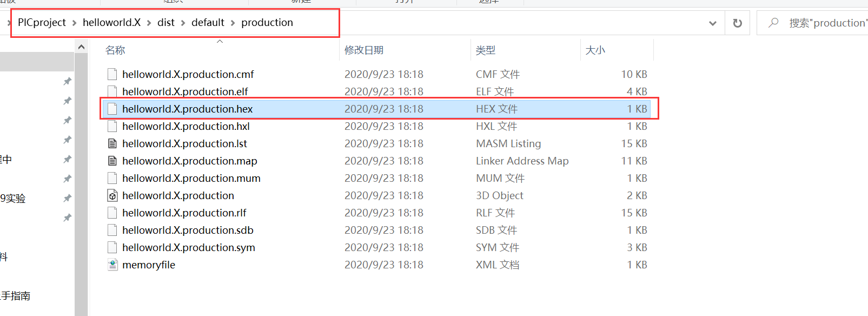Click the file icon of helloworld.X.production.cmf
868x316 pixels.
click(x=112, y=74)
